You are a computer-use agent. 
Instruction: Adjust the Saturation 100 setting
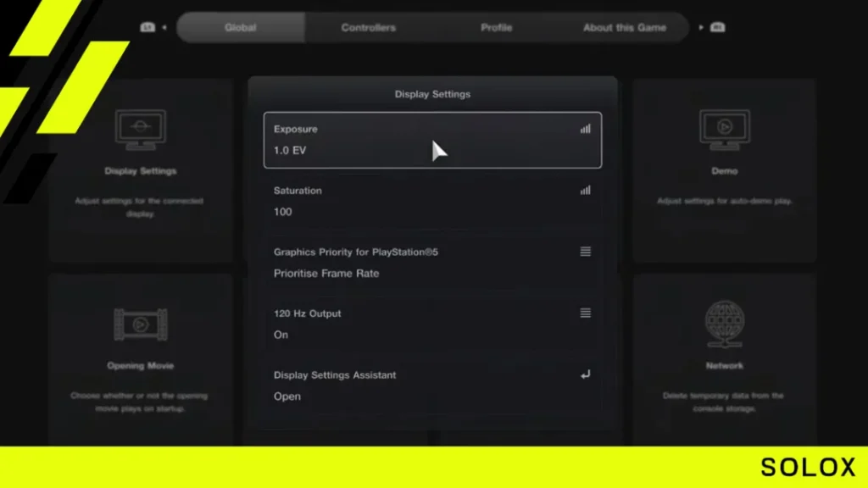pyautogui.click(x=432, y=202)
